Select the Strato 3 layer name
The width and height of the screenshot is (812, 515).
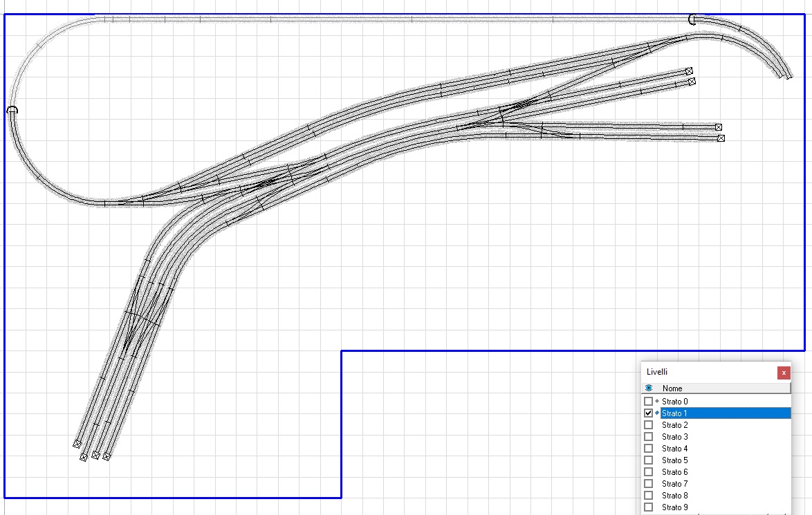click(674, 437)
